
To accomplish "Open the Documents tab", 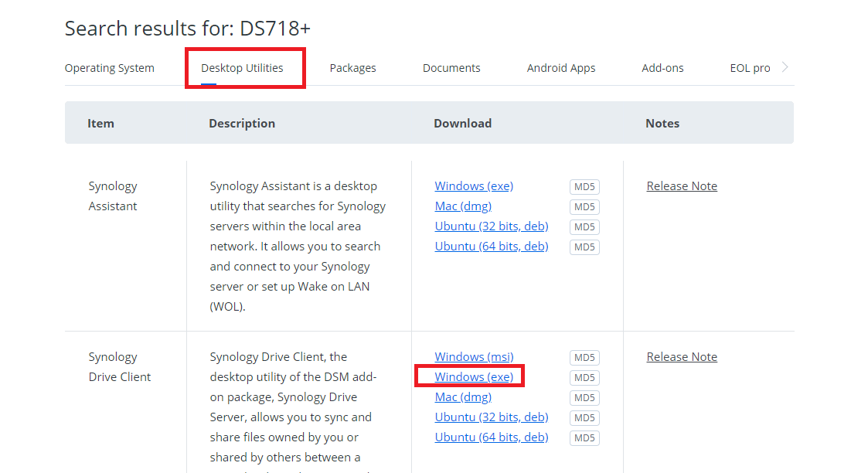I will (x=451, y=68).
